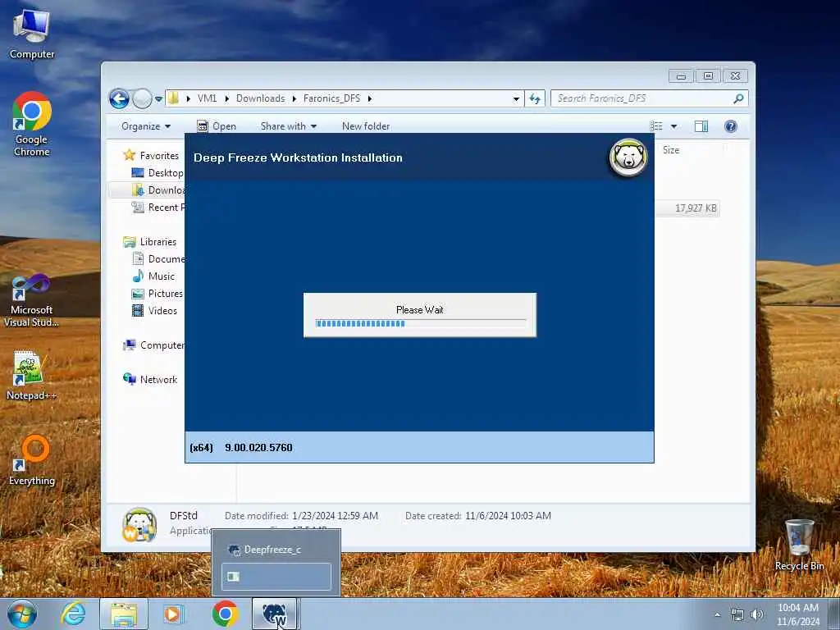The width and height of the screenshot is (840, 630).
Task: Click Date modified value in details pane
Action: point(335,516)
